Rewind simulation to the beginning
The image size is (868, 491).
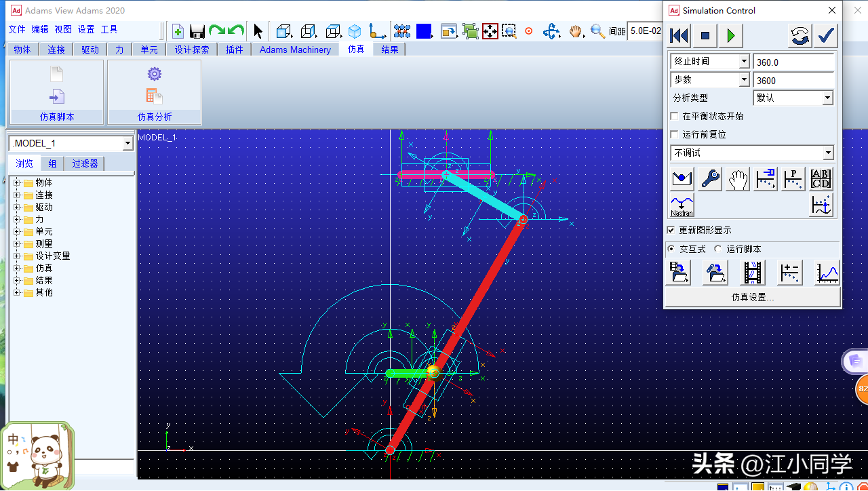[x=679, y=35]
